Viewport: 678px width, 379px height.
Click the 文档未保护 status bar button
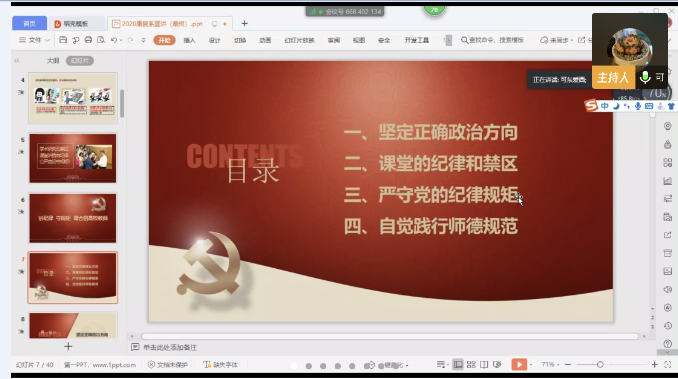168,365
